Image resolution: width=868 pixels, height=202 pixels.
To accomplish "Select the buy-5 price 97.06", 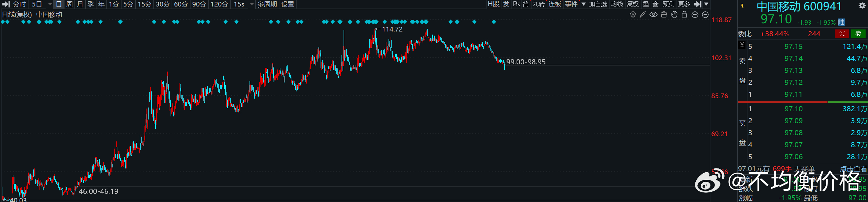I will (794, 157).
